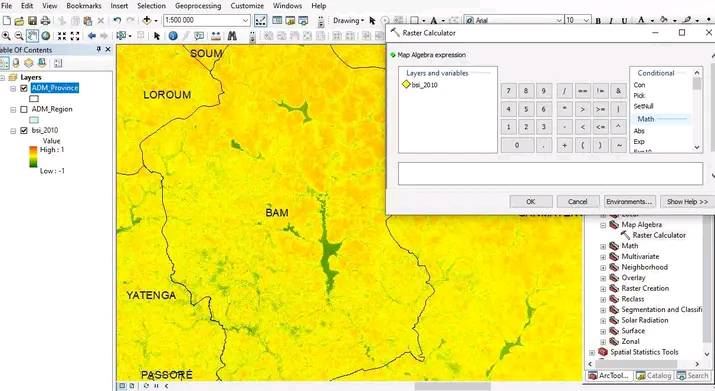Open the Catalog window toolbar icon
715x391 pixels.
(290, 21)
